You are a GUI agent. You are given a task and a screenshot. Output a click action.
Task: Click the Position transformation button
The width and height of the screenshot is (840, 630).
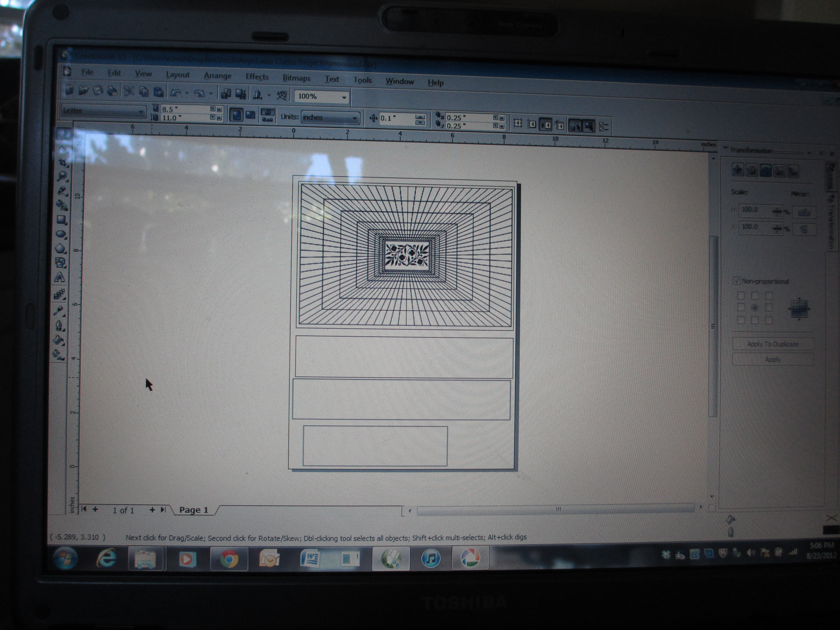(738, 169)
